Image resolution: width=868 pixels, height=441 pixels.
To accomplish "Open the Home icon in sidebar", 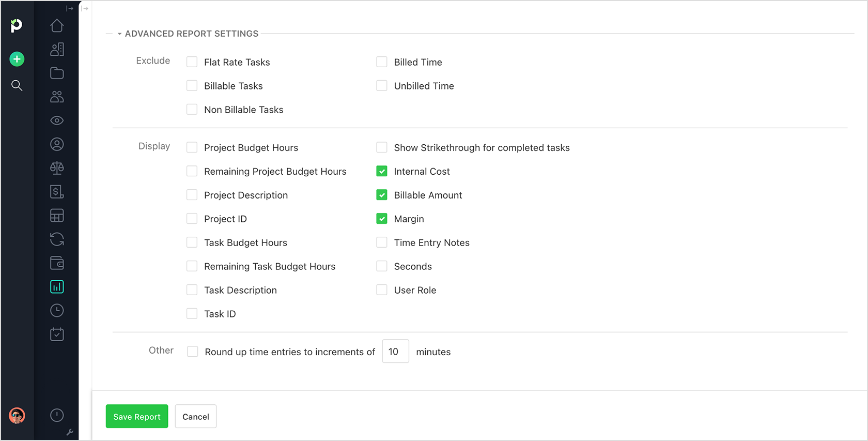I will pyautogui.click(x=57, y=25).
